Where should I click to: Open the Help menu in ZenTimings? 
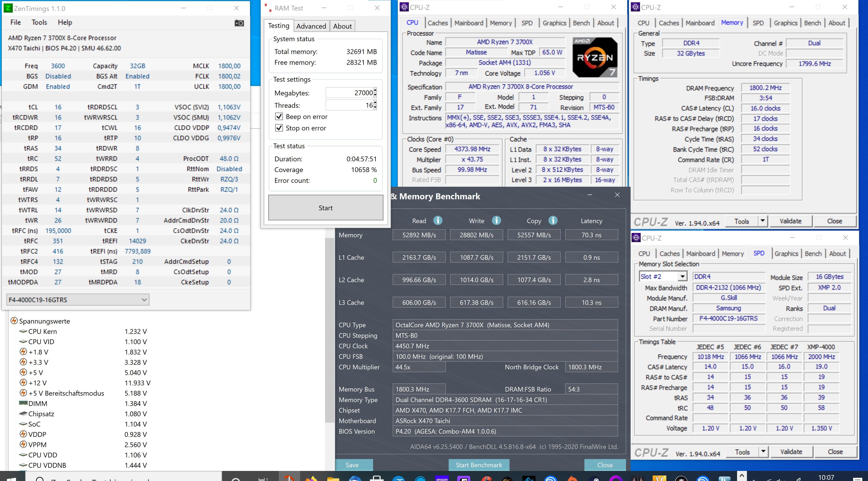pos(65,22)
